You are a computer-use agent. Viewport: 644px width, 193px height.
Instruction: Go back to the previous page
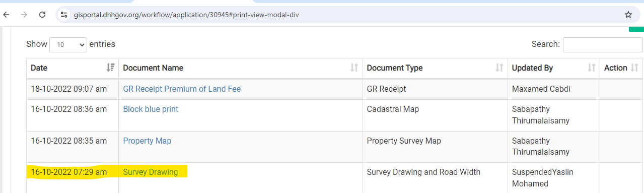coord(7,15)
